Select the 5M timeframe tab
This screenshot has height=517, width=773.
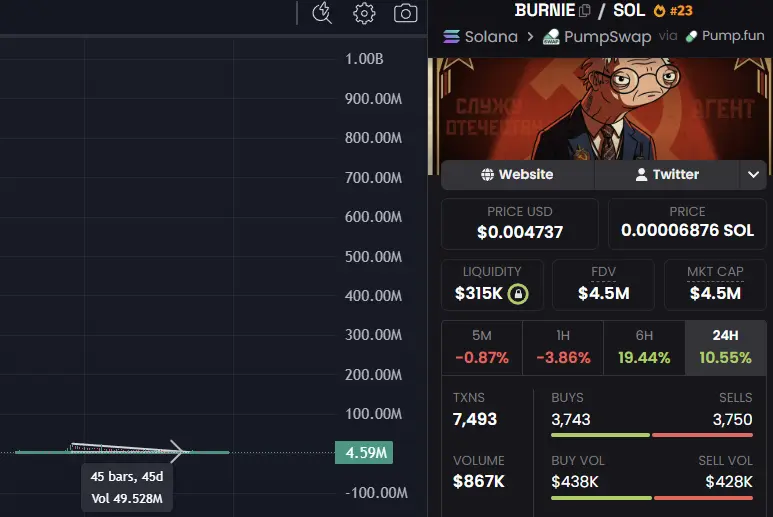(x=482, y=347)
